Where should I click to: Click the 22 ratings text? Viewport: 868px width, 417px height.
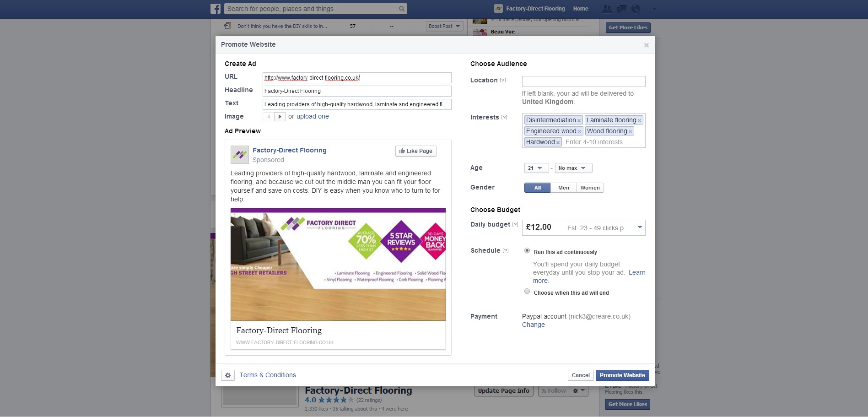pos(369,400)
